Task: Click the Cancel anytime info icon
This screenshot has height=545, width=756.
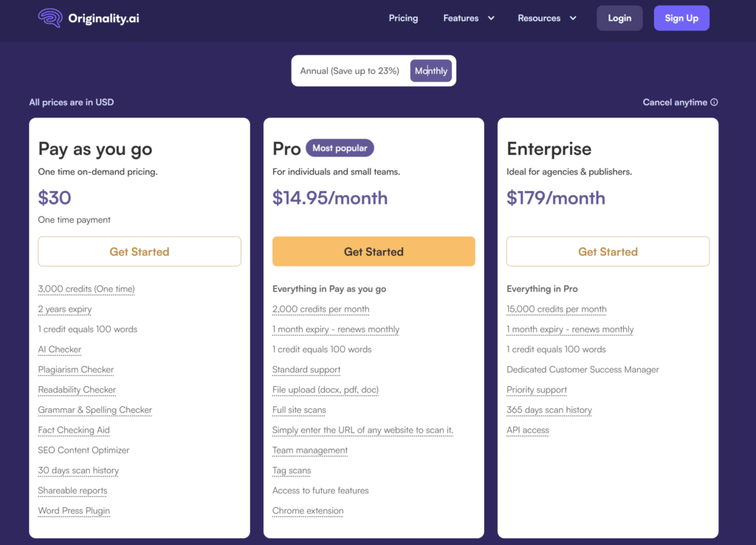Action: coord(714,103)
